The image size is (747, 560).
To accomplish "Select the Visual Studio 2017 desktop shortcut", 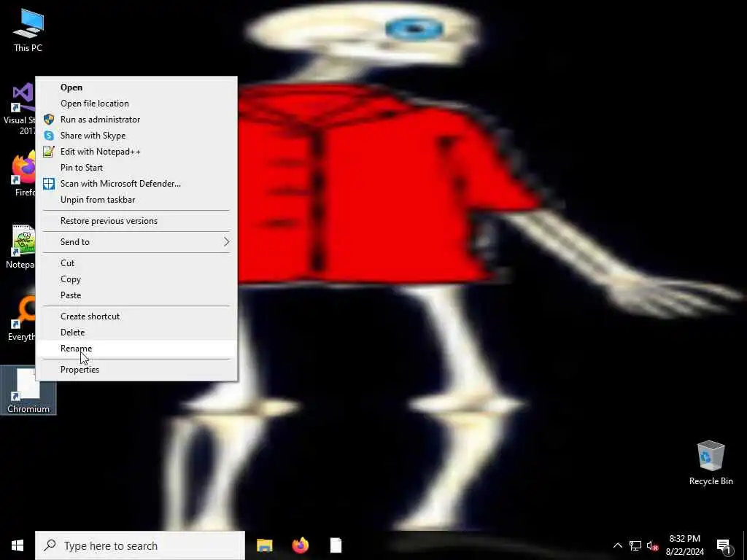I will pyautogui.click(x=19, y=109).
